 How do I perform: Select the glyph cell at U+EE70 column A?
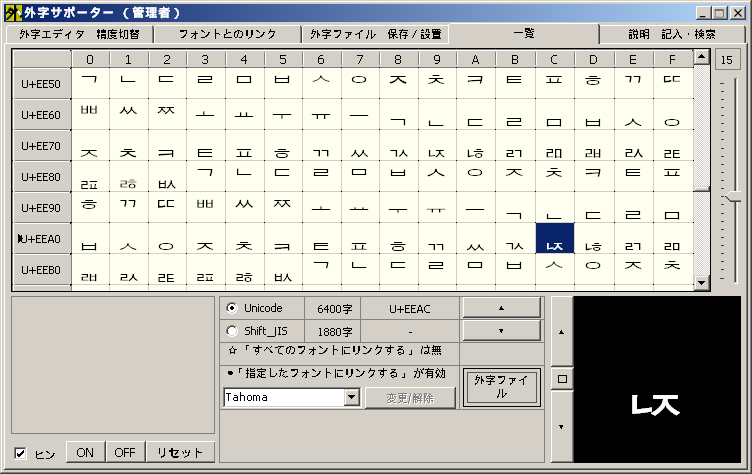(x=475, y=145)
